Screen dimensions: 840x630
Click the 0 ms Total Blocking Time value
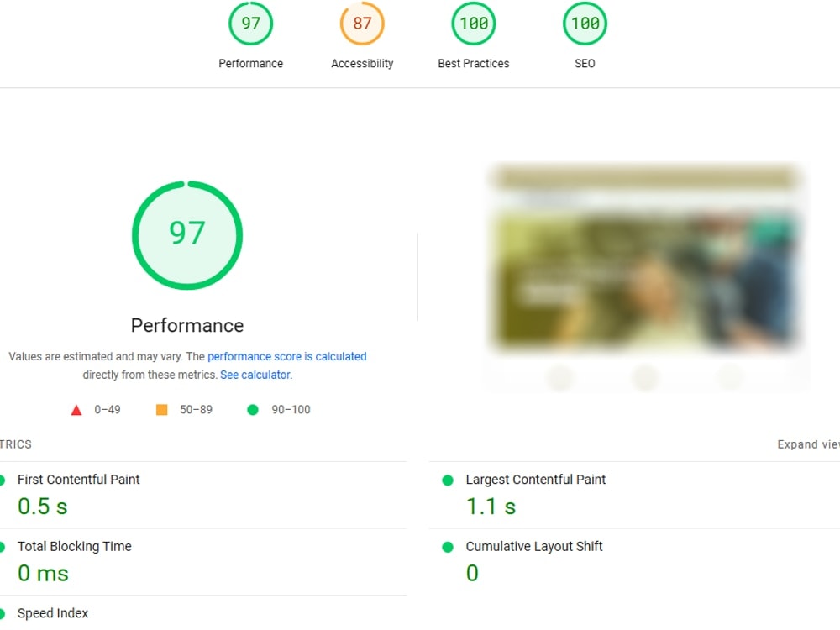43,573
